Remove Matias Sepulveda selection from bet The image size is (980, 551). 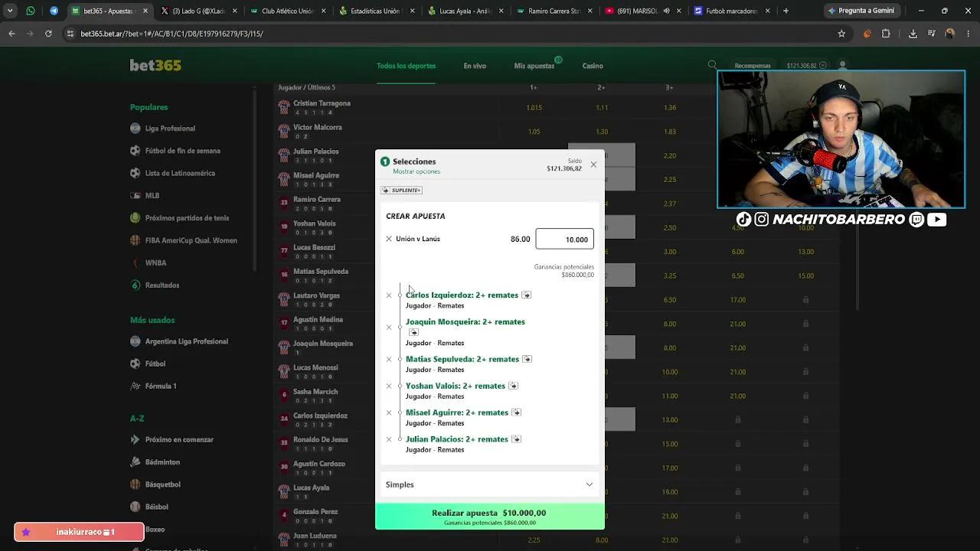click(x=389, y=360)
